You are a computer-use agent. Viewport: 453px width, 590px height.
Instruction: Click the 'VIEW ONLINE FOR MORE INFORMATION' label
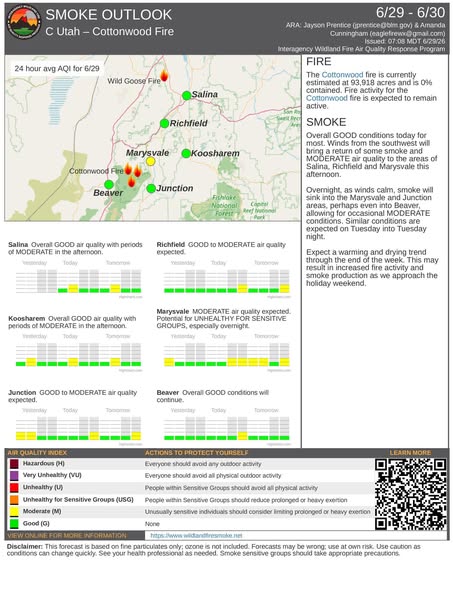click(67, 535)
